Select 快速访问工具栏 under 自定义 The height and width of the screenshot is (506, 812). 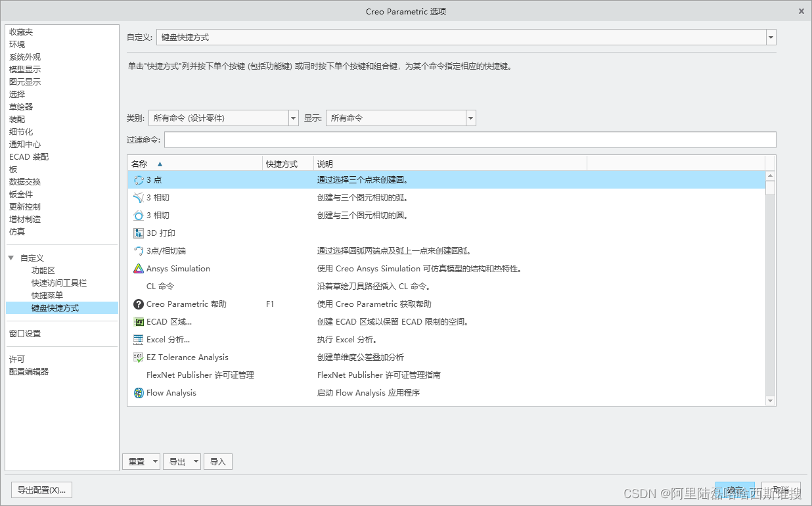point(59,283)
